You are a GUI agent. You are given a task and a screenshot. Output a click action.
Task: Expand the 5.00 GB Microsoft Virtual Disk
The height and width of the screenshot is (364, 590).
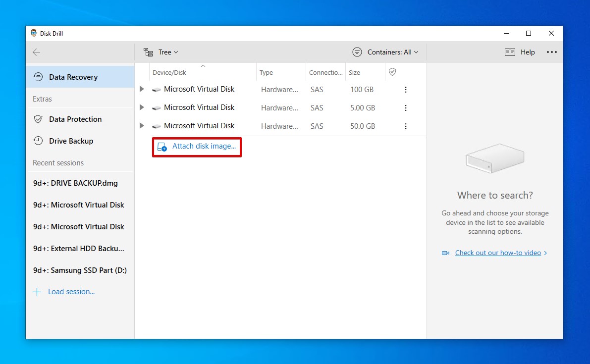click(142, 107)
